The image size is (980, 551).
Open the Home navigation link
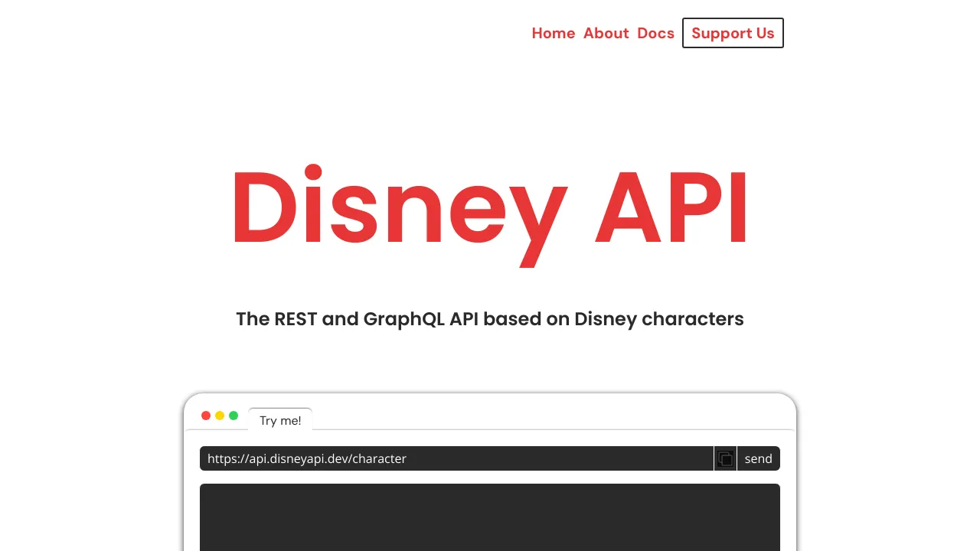[554, 33]
